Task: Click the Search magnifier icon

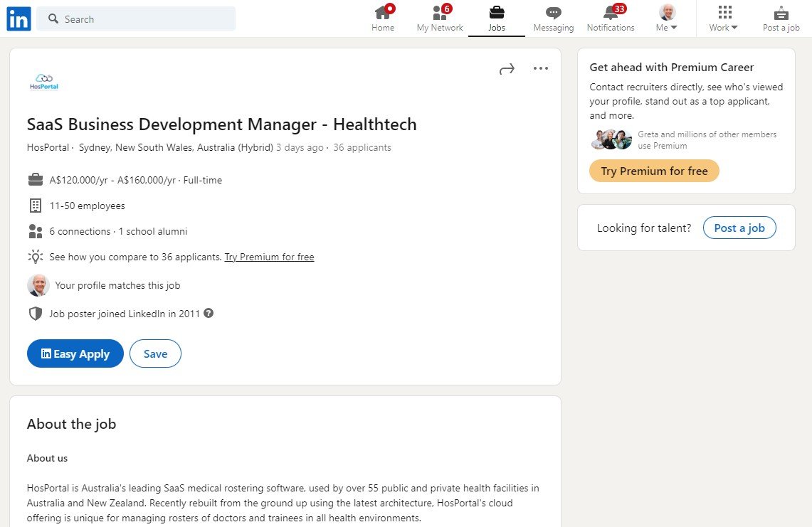Action: [53, 18]
